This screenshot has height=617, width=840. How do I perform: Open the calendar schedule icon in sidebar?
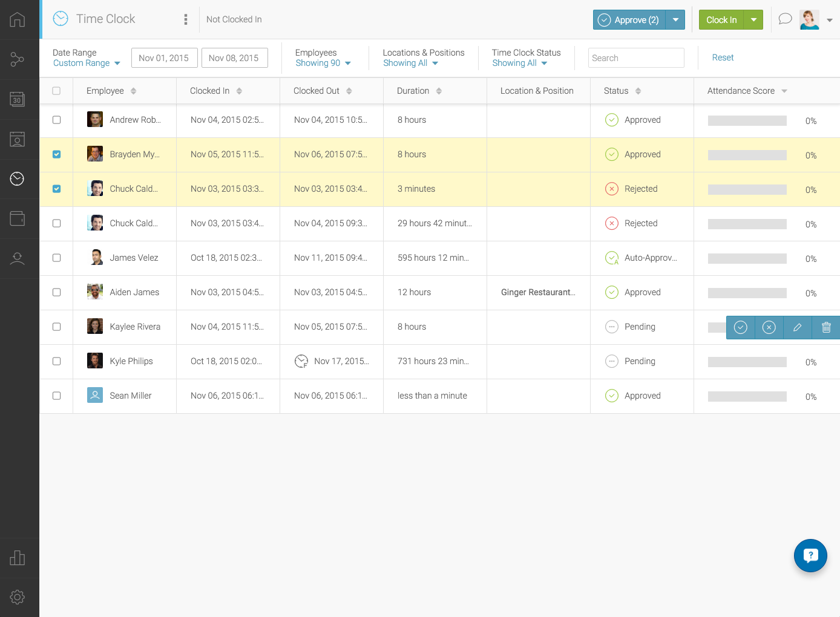click(x=18, y=99)
